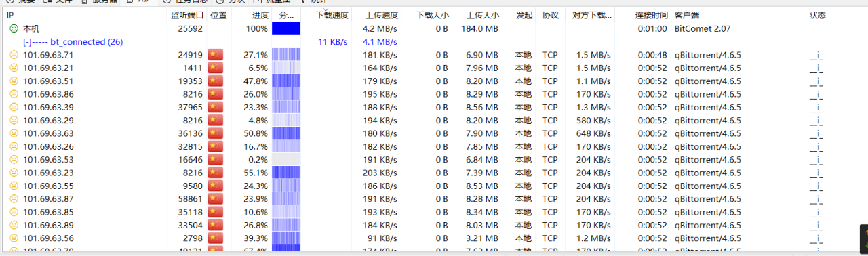Image resolution: width=868 pixels, height=256 pixels.
Task: Click the solid blue piece bar for 本机
Action: point(286,28)
